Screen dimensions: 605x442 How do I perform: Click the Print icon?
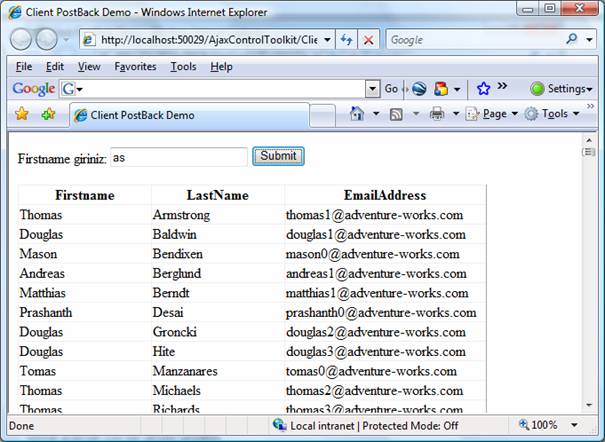click(437, 114)
